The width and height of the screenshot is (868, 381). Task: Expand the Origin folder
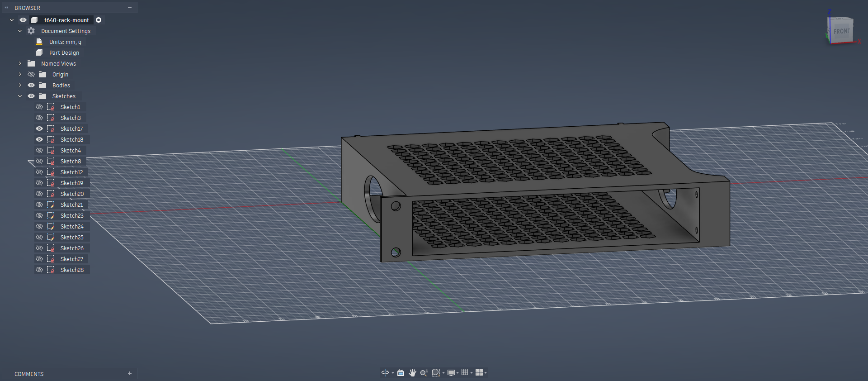[x=20, y=74]
